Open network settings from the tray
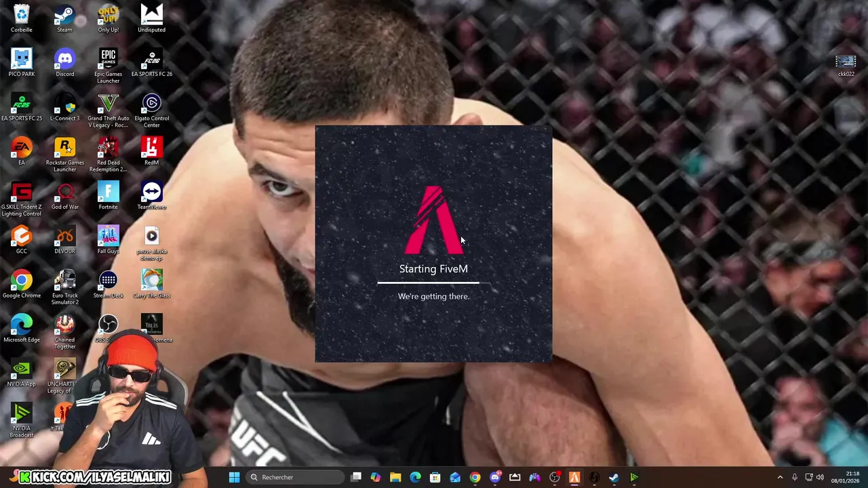Screen dimensions: 868x488 (809, 477)
